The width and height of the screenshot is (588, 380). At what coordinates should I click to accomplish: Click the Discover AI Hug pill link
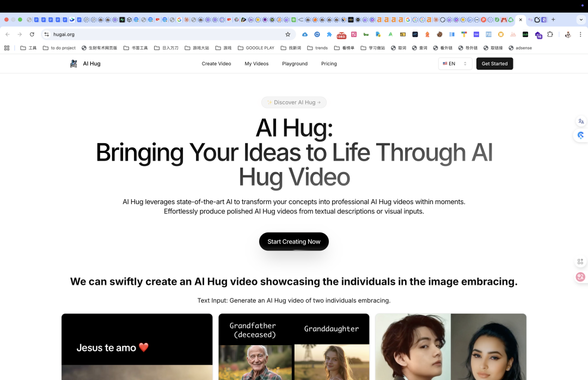click(294, 102)
